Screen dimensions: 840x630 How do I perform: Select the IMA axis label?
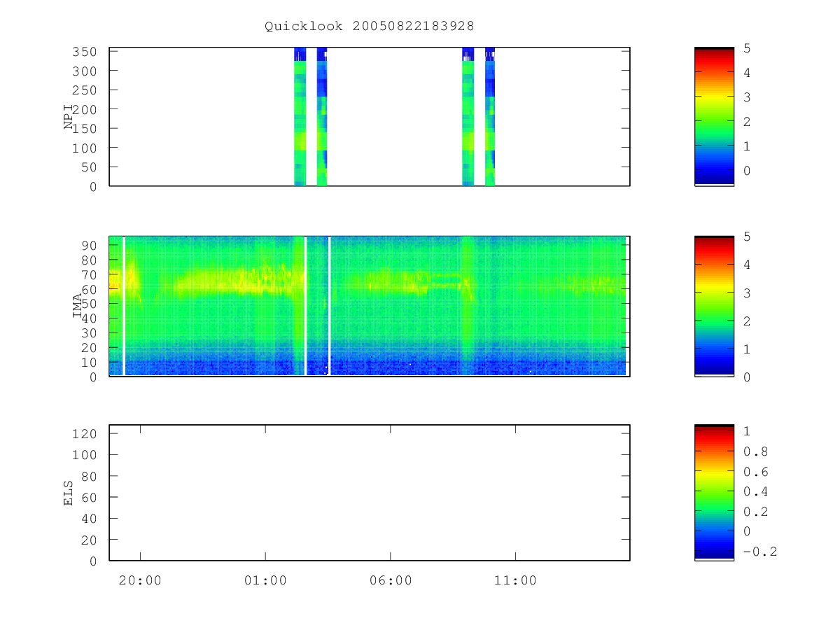tap(78, 306)
